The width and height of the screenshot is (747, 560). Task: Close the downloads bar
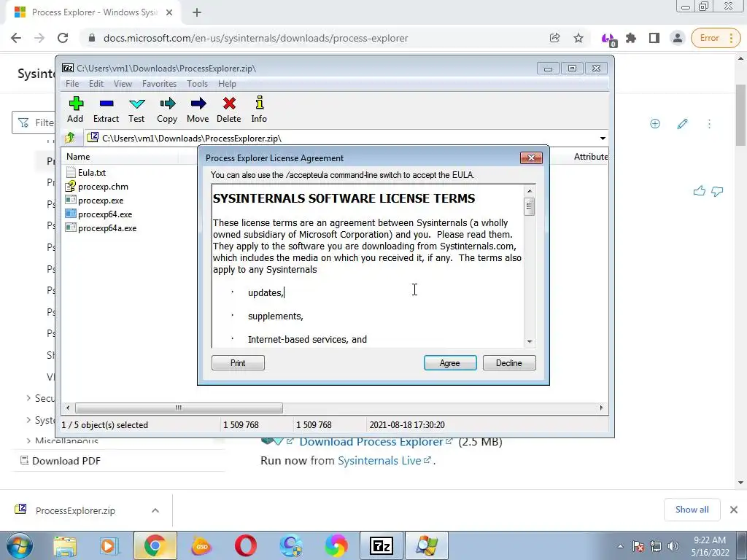coord(734,510)
